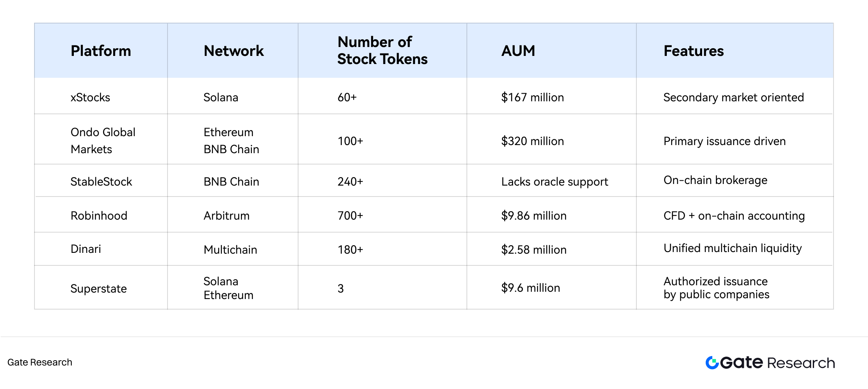Click the Lacks oracle support cell

pos(554,182)
